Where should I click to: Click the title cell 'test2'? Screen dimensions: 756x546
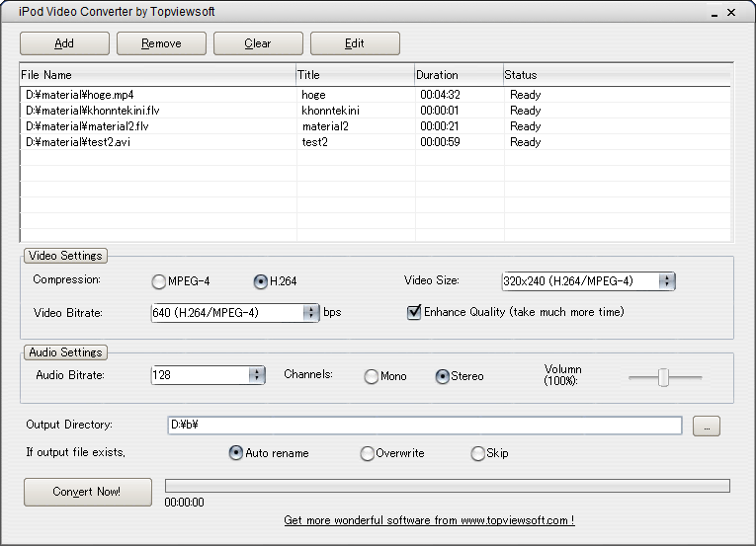coord(315,142)
